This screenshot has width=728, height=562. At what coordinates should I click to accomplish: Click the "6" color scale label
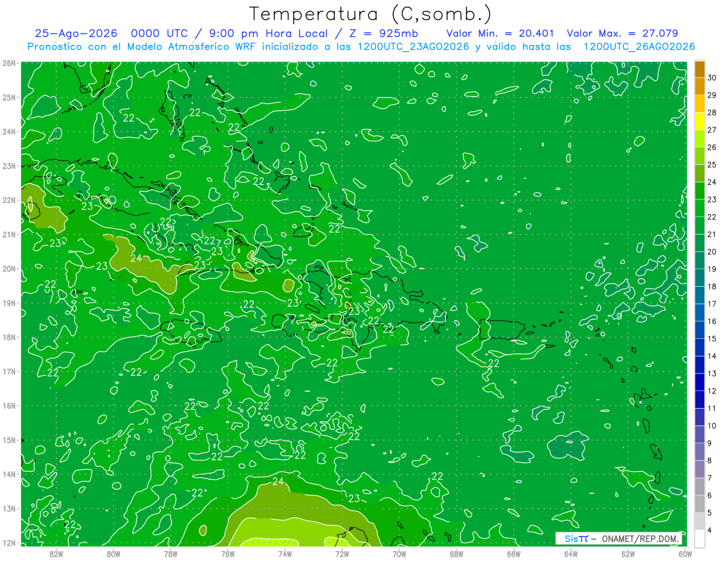pos(709,495)
